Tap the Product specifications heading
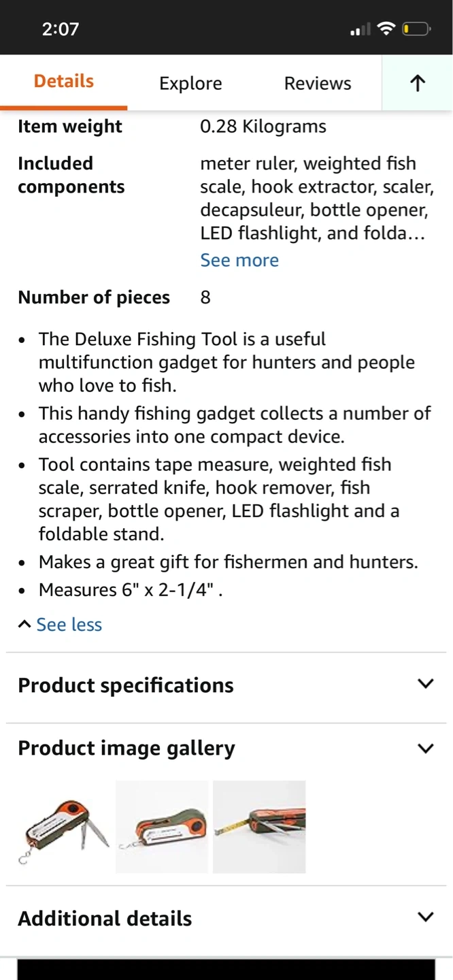The width and height of the screenshot is (453, 980). click(126, 685)
